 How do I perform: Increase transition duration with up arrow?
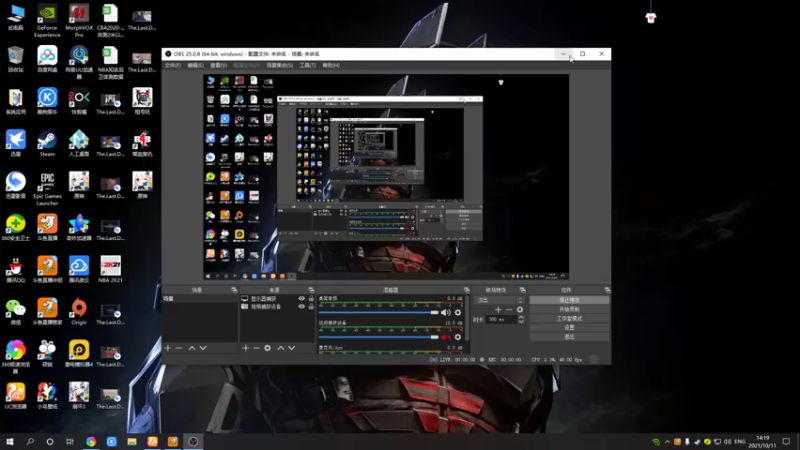(x=521, y=317)
